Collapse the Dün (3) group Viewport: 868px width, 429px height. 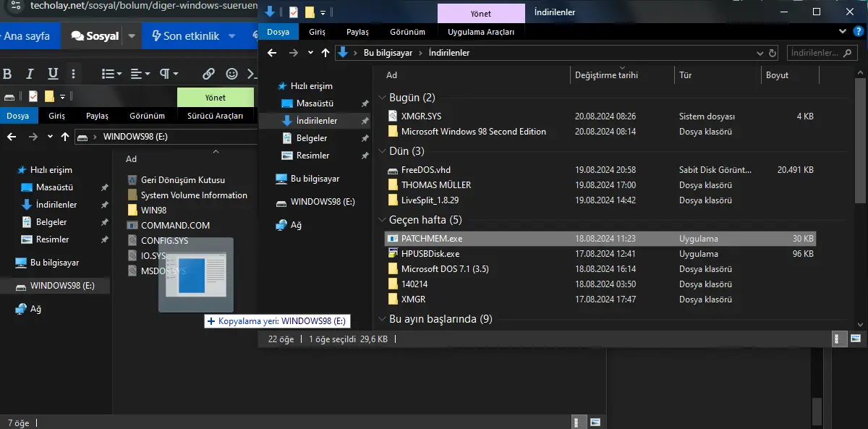(382, 151)
